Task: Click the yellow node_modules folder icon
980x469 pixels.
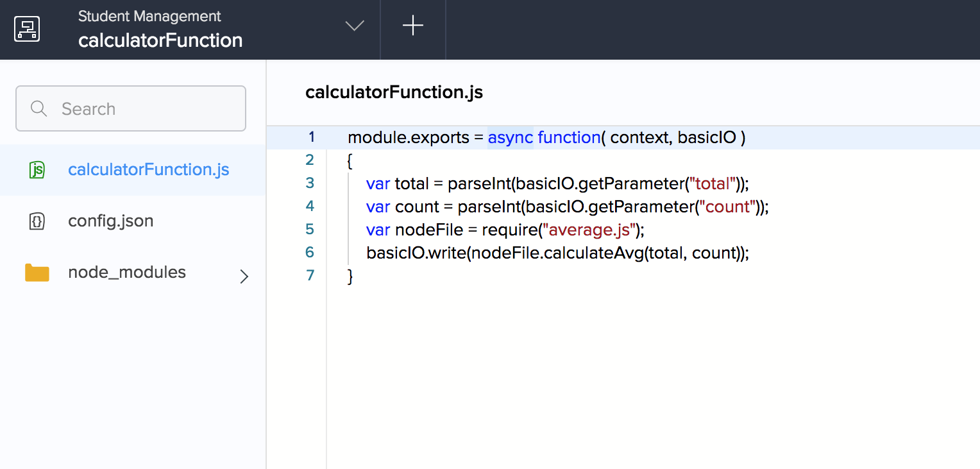Action: point(37,273)
